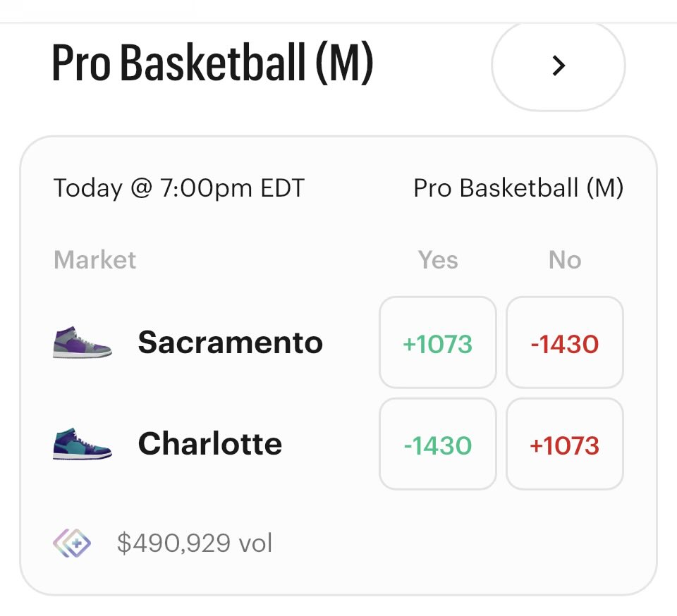Click the Market column header
This screenshot has width=677, height=616.
click(94, 260)
